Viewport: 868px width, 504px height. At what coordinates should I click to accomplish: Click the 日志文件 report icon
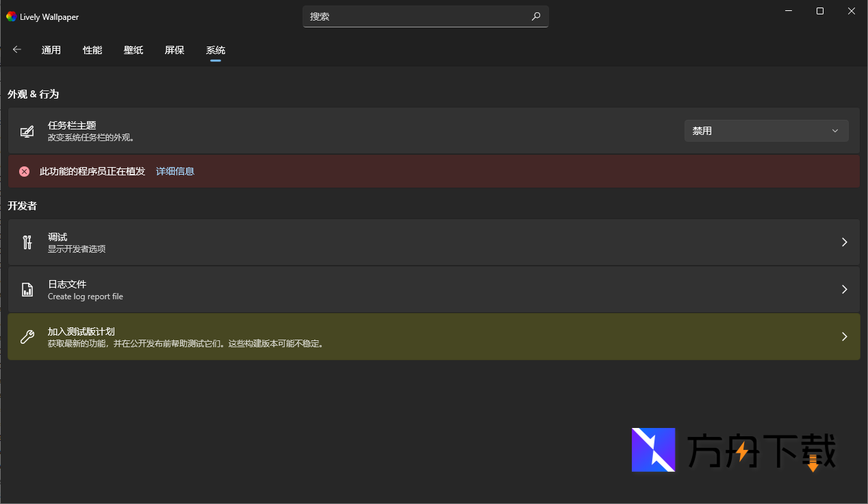[27, 290]
